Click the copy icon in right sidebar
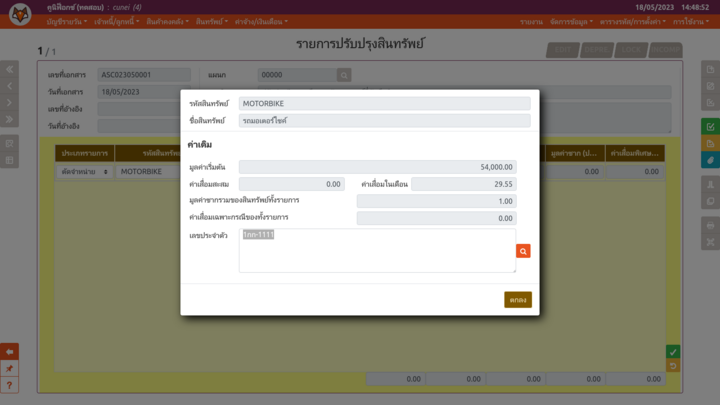 click(x=710, y=201)
